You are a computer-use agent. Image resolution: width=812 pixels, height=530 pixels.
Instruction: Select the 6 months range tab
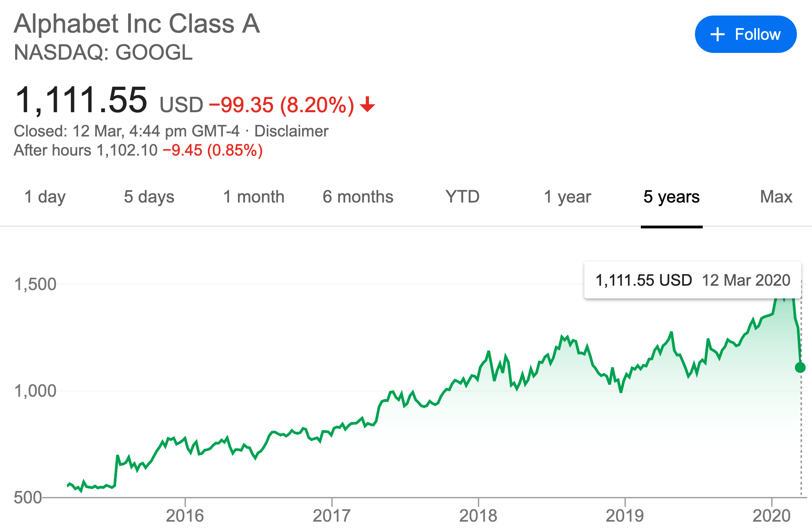point(358,197)
